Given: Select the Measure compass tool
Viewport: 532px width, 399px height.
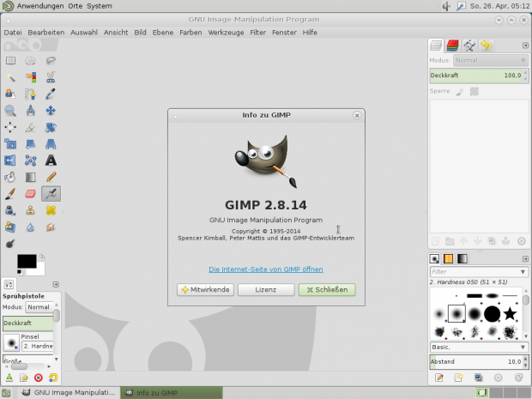Looking at the screenshot, I should pyautogui.click(x=31, y=111).
